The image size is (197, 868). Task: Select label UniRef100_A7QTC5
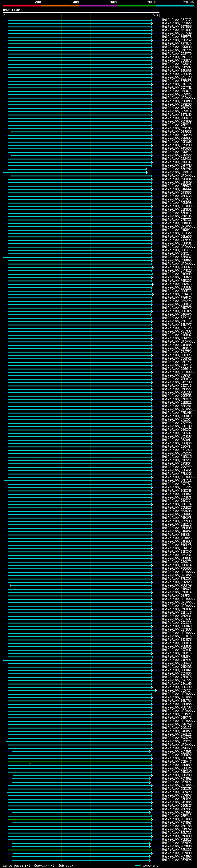coord(177,84)
